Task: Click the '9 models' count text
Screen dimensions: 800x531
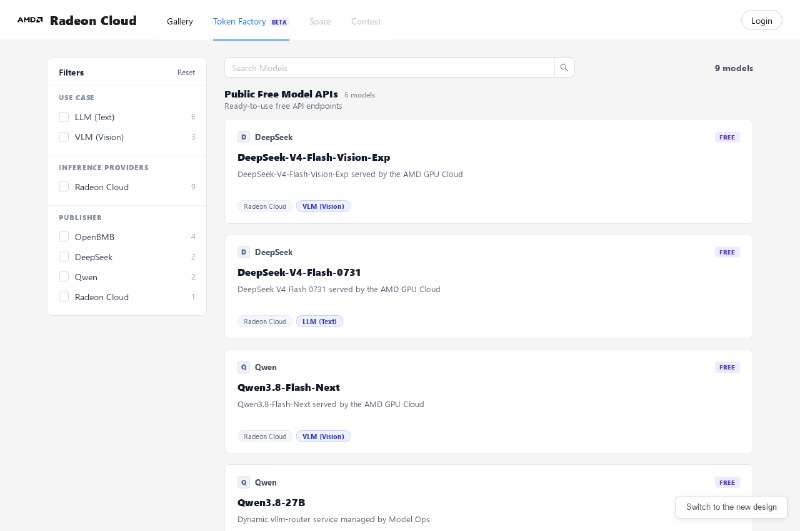Action: click(x=734, y=68)
